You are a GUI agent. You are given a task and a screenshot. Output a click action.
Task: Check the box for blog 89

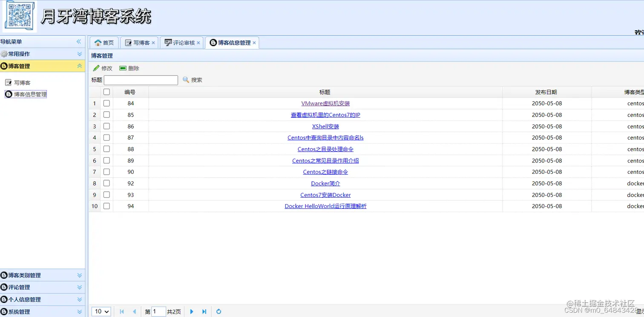pyautogui.click(x=106, y=160)
